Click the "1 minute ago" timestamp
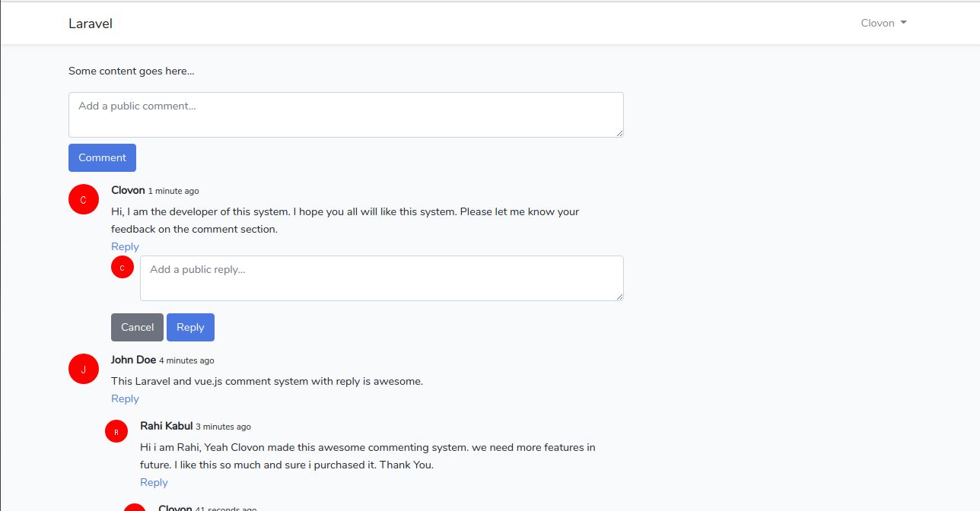The width and height of the screenshot is (980, 511). (173, 191)
